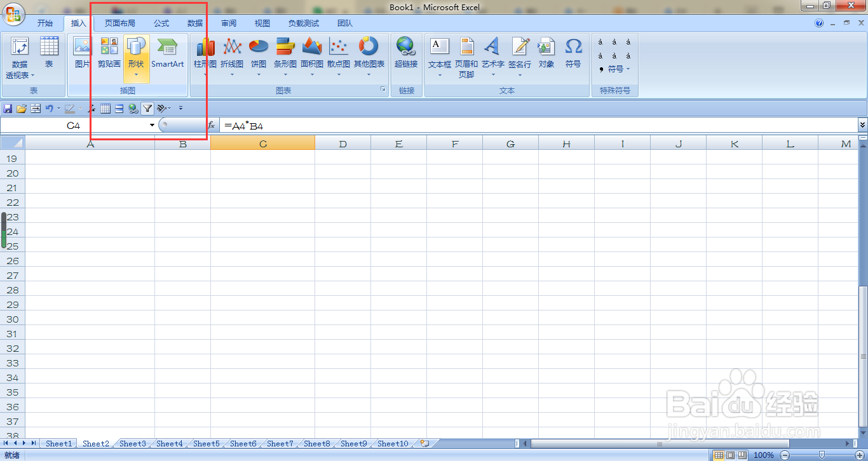Open area chart (面积图) options
Viewport: 868px width, 461px height.
tap(312, 57)
